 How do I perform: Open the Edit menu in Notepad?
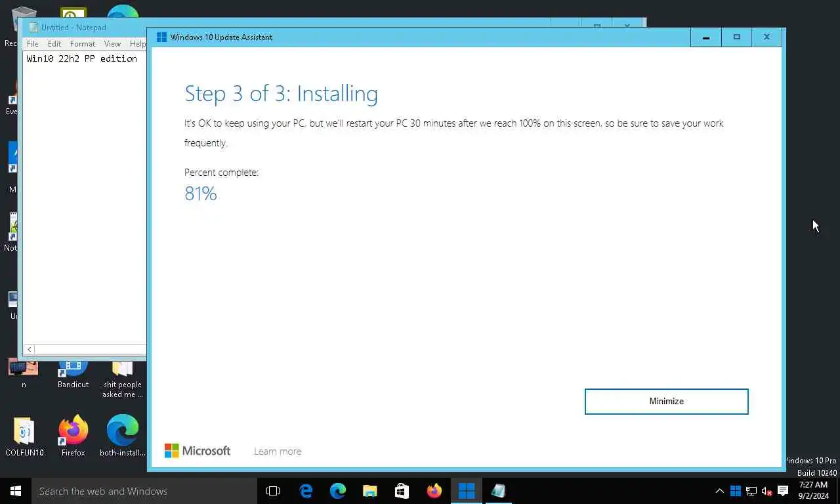click(54, 44)
